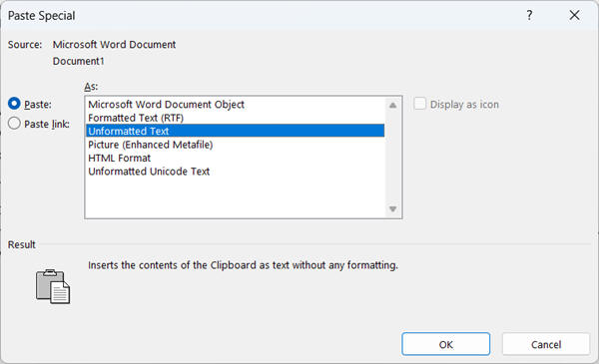Click the list scroll down arrow
This screenshot has width=599, height=364.
392,208
